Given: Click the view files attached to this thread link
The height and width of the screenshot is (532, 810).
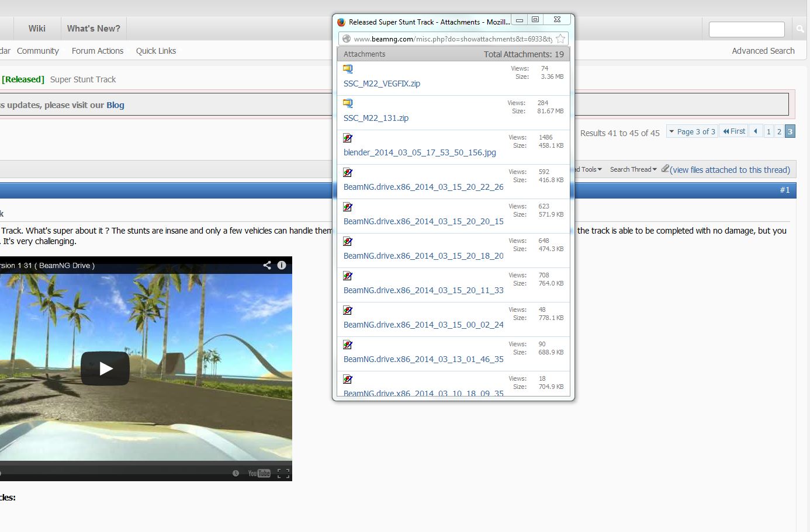Looking at the screenshot, I should (x=730, y=170).
